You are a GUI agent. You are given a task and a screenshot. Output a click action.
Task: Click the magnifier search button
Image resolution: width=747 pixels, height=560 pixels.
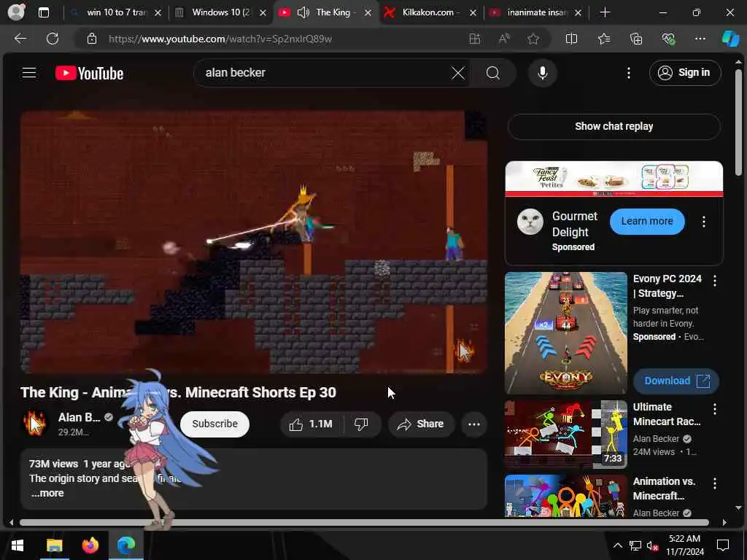point(493,73)
